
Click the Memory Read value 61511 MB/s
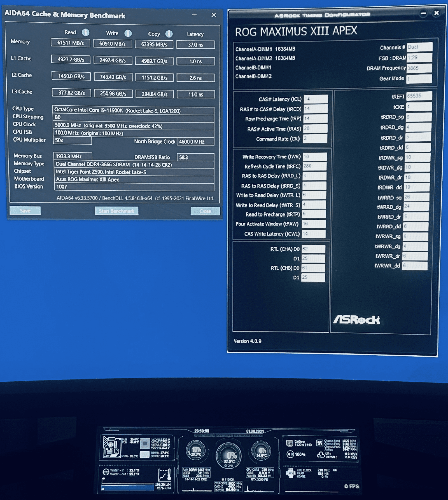71,43
